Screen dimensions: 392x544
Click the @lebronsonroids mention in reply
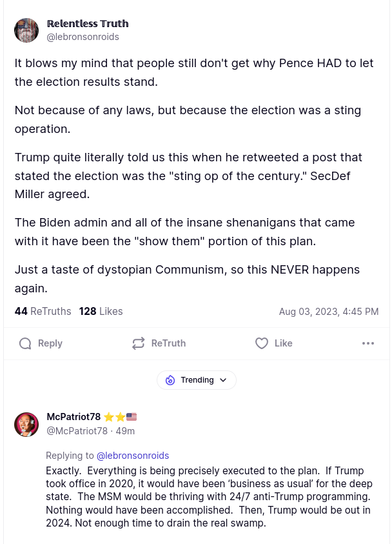tap(133, 456)
